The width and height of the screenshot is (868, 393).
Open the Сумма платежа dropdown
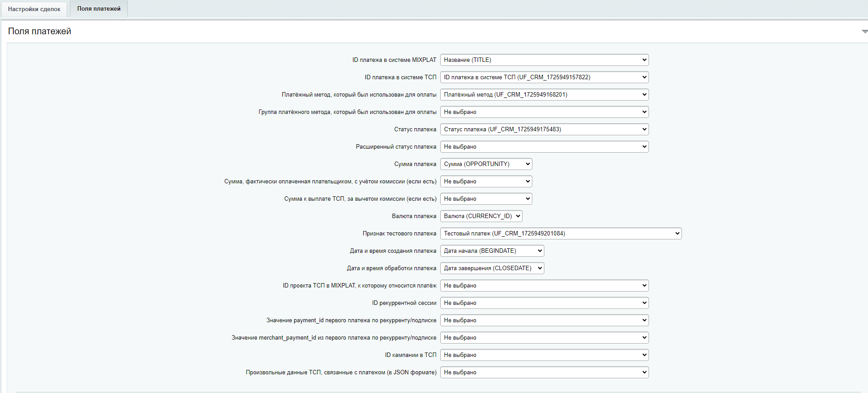[x=486, y=164]
